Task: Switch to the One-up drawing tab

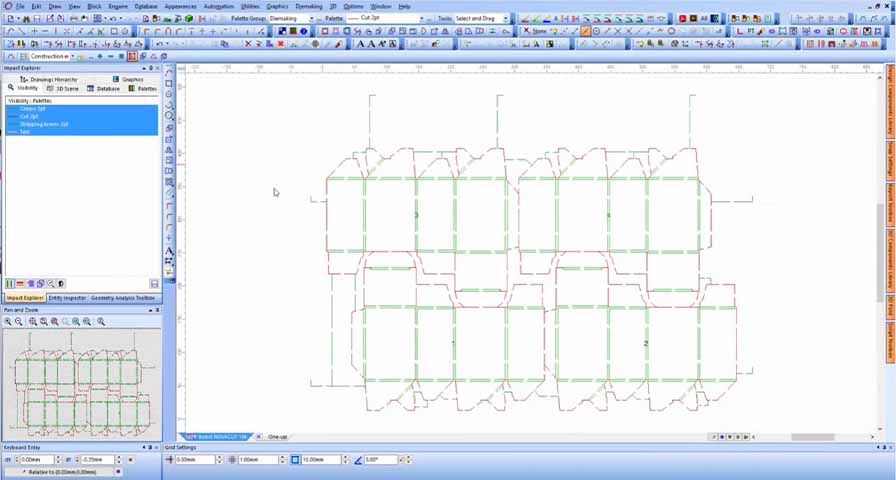Action: coord(277,437)
